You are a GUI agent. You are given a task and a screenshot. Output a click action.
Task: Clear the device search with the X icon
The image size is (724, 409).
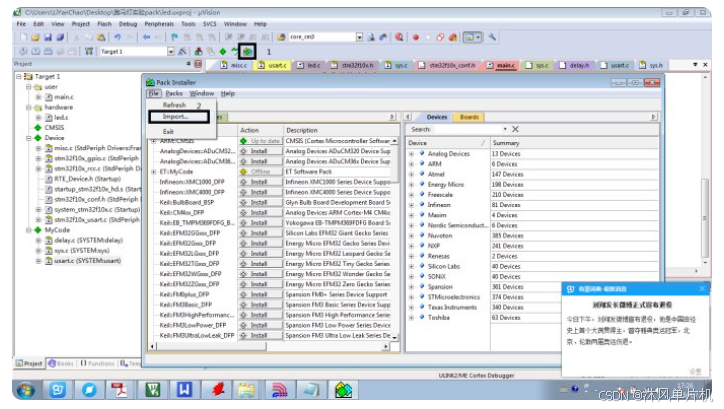pyautogui.click(x=515, y=129)
